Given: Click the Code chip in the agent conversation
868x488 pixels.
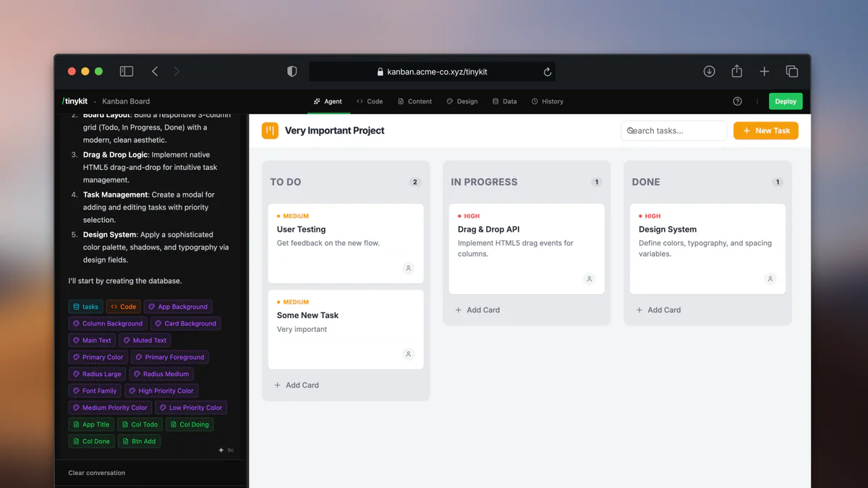Looking at the screenshot, I should pyautogui.click(x=123, y=306).
